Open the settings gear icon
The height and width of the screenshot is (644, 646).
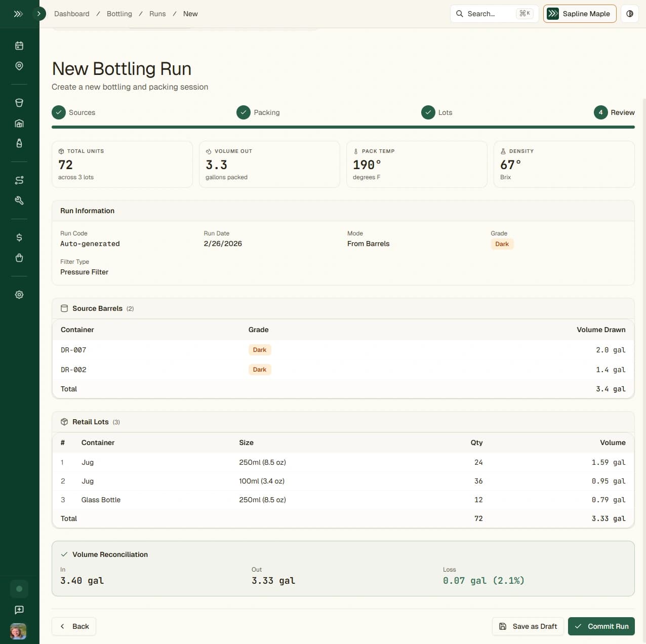pos(19,295)
